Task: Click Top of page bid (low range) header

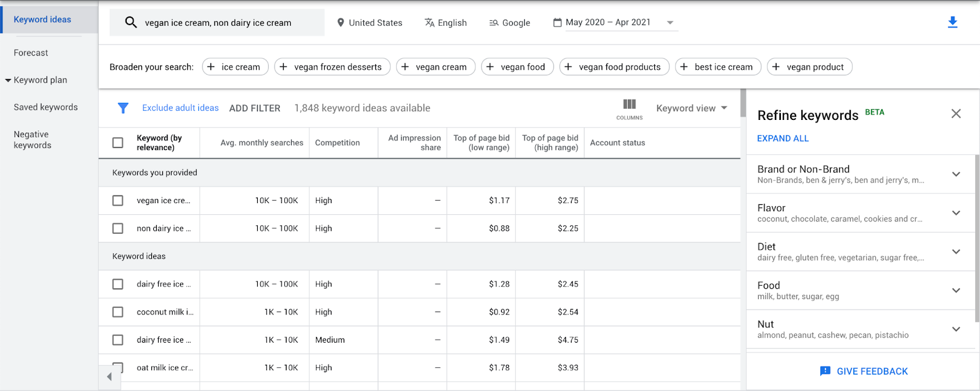Action: click(481, 143)
